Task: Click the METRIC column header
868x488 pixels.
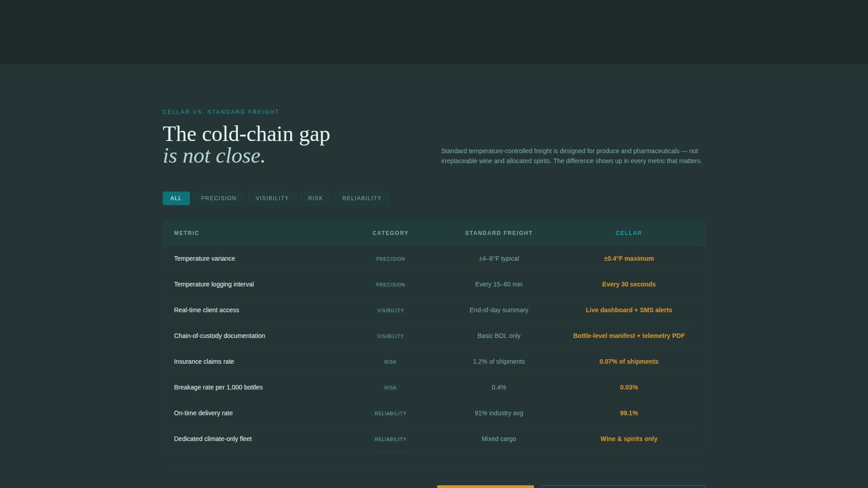Action: click(x=186, y=233)
